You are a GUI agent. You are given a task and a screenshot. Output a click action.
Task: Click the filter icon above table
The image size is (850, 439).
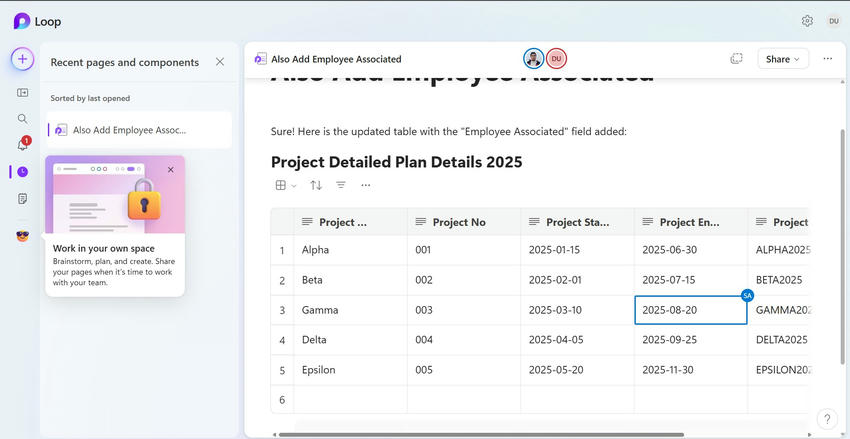[341, 185]
